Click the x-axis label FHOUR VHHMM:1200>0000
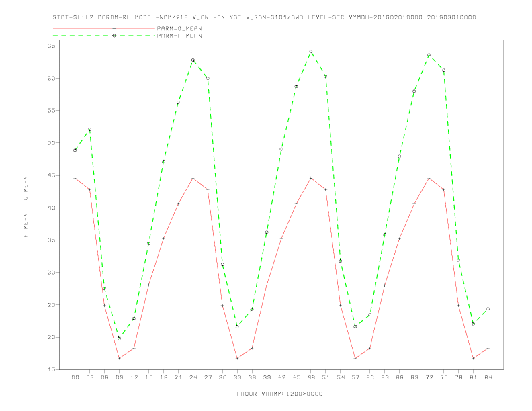This screenshot has height=411, width=532. click(279, 394)
